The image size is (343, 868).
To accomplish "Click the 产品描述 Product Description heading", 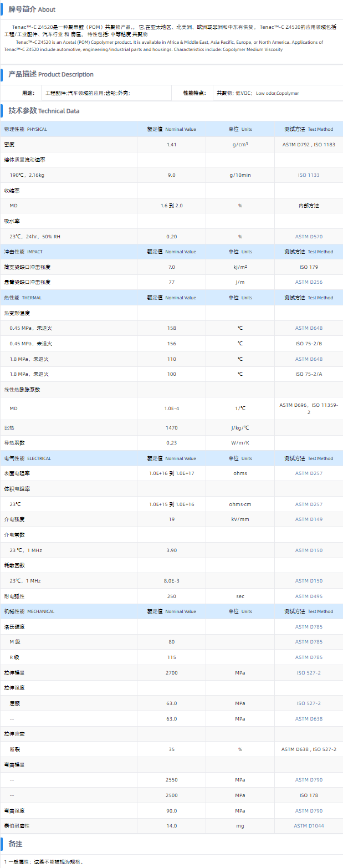I will coord(51,74).
